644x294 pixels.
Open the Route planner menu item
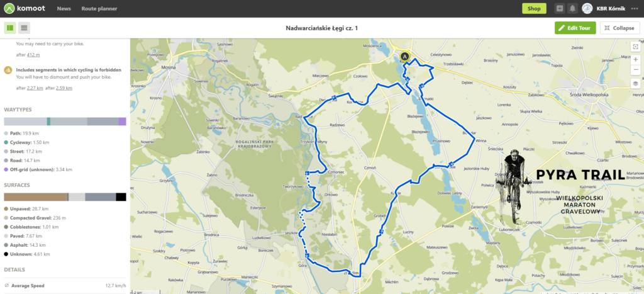[x=99, y=9]
